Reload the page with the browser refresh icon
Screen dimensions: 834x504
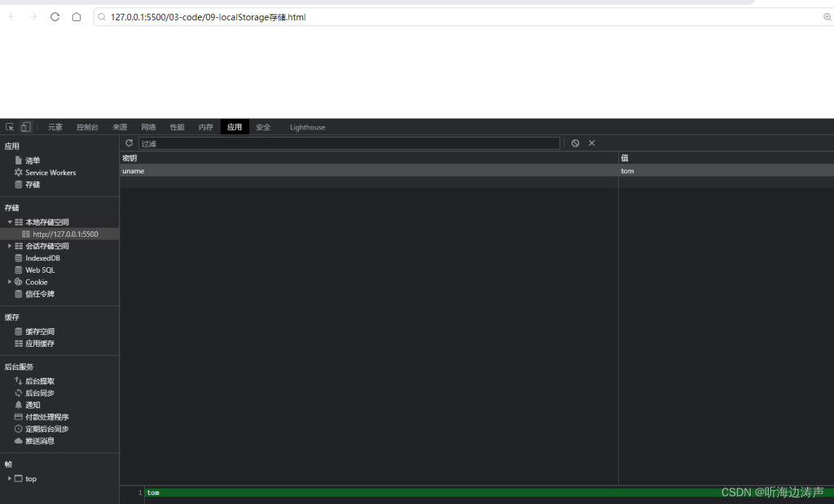(x=54, y=16)
